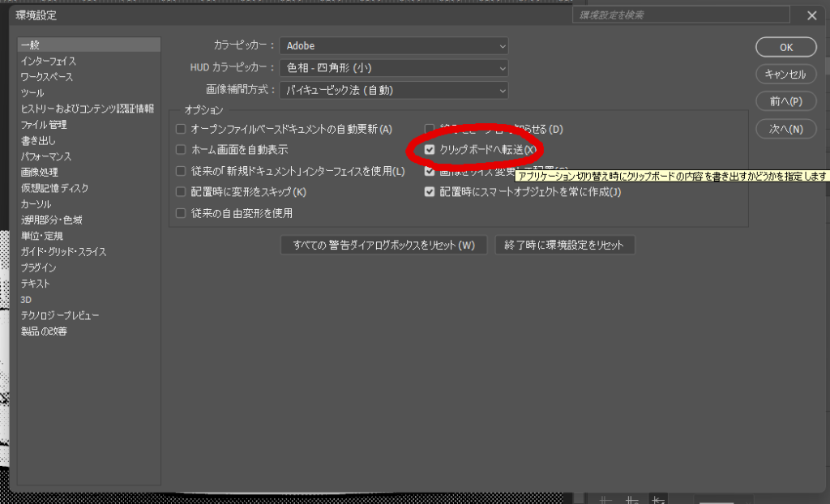Image resolution: width=830 pixels, height=504 pixels.
Task: Check the 従来の自由変形を使用 option
Action: (182, 213)
